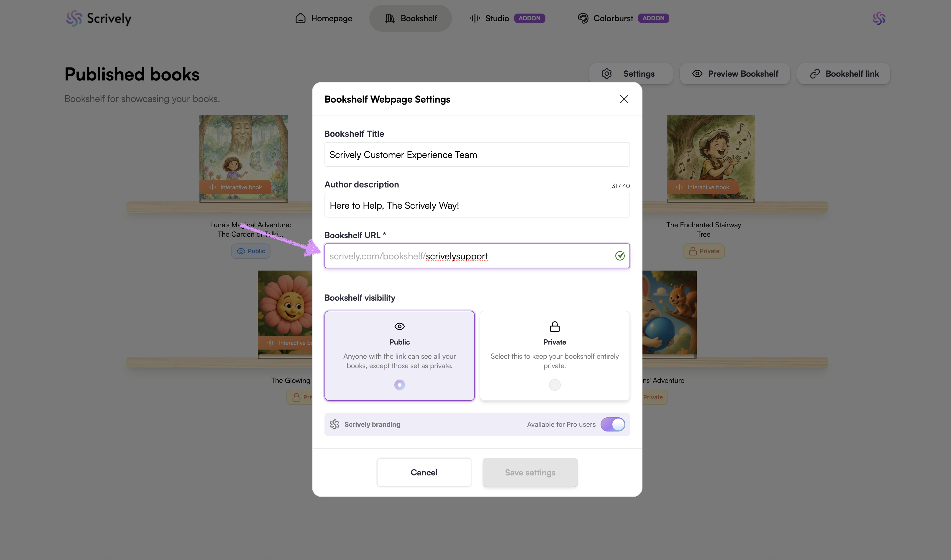The width and height of the screenshot is (951, 560).
Task: Click the Scrively logo icon top left
Action: click(x=74, y=18)
